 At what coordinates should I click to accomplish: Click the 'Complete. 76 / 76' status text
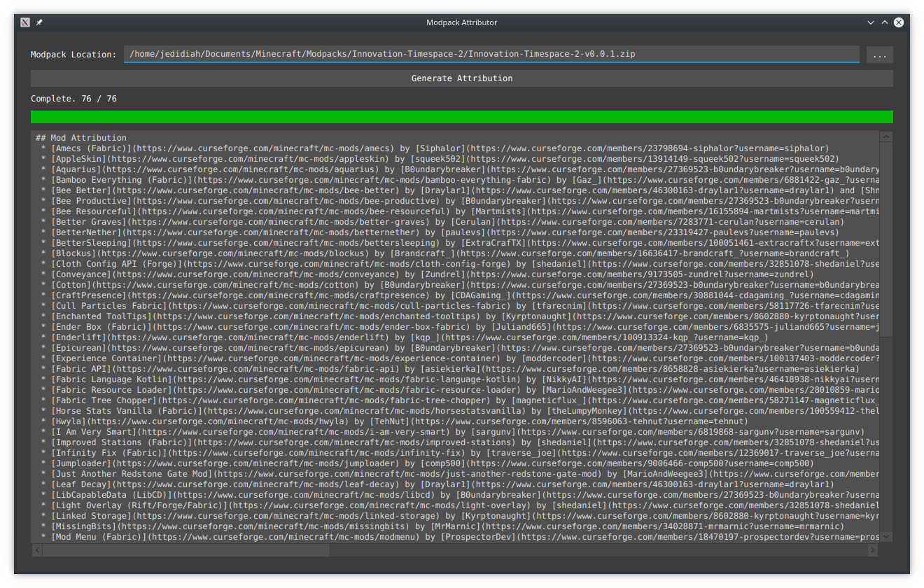pos(73,99)
